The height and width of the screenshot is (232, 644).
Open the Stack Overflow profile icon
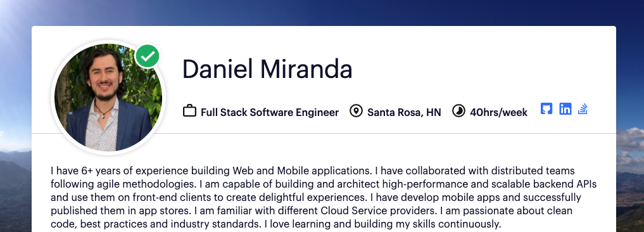pos(583,109)
